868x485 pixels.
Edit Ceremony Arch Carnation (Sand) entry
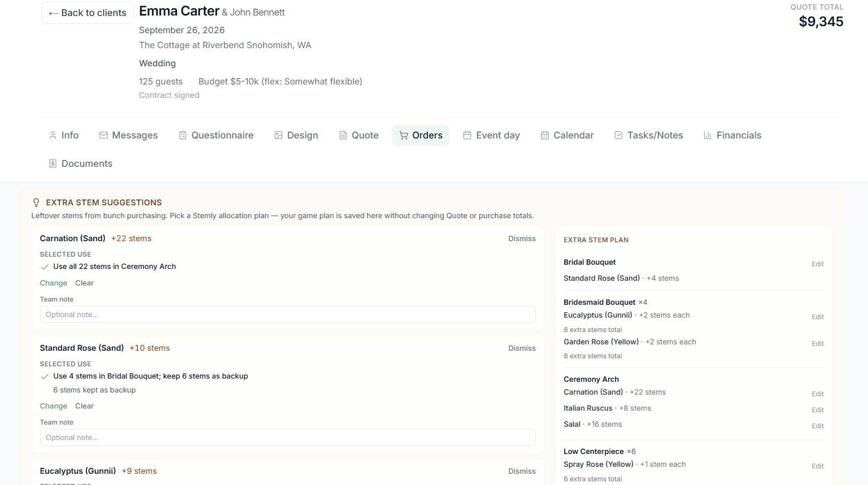(818, 394)
